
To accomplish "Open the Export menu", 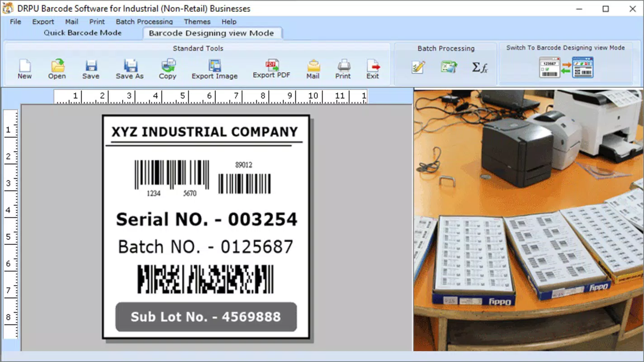I will pyautogui.click(x=43, y=22).
